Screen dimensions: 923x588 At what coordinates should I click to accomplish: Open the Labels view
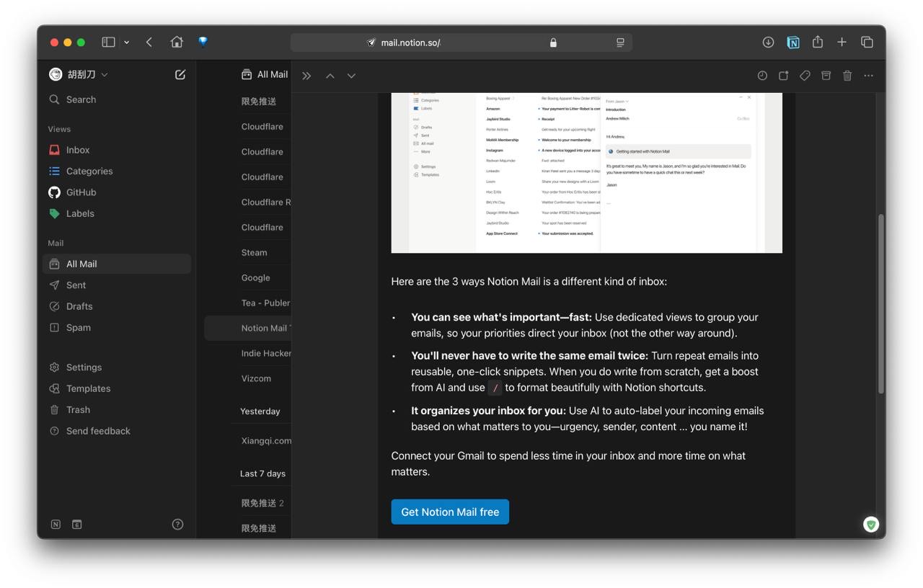(117, 213)
